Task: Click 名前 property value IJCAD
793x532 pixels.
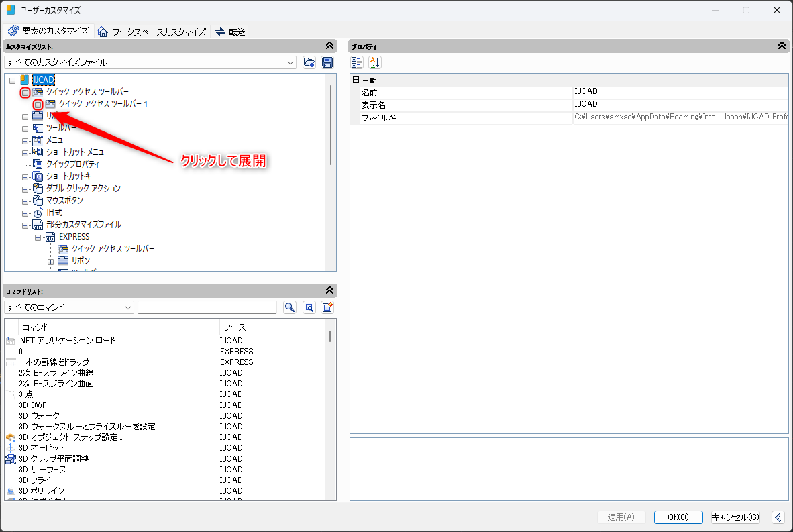Action: (680, 91)
